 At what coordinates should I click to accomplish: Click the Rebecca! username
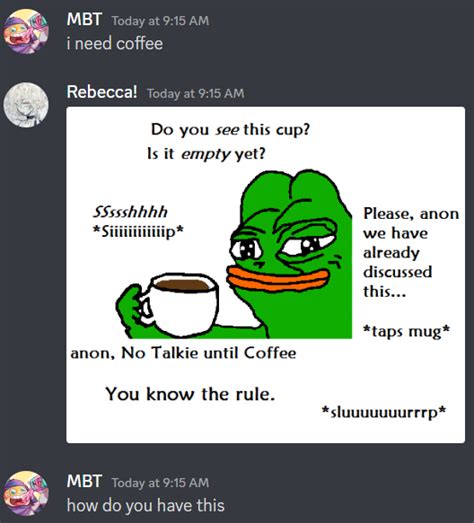pyautogui.click(x=102, y=92)
